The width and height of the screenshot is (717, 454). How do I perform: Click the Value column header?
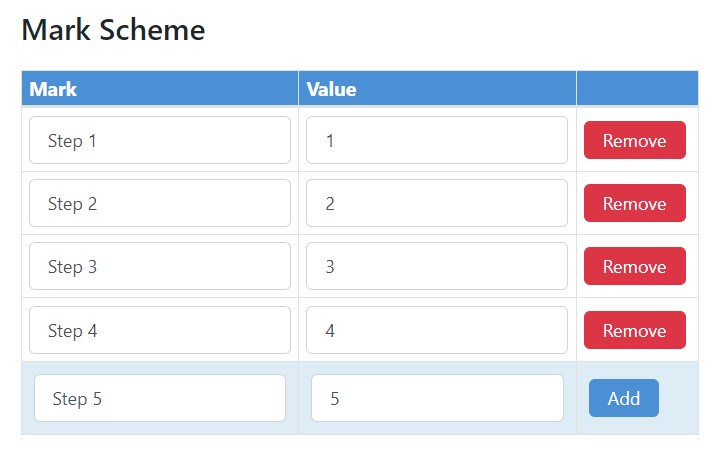pos(437,89)
